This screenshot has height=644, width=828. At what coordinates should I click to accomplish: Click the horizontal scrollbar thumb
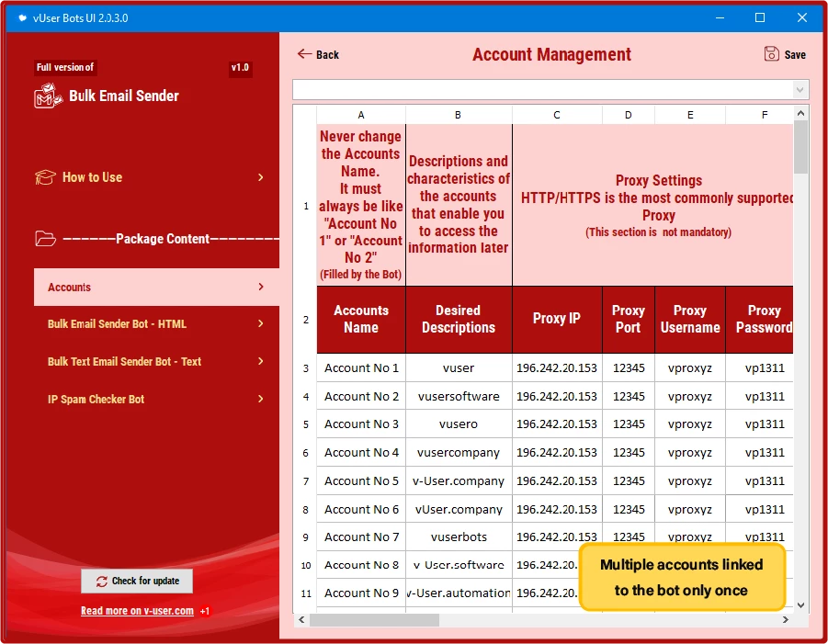pyautogui.click(x=374, y=620)
